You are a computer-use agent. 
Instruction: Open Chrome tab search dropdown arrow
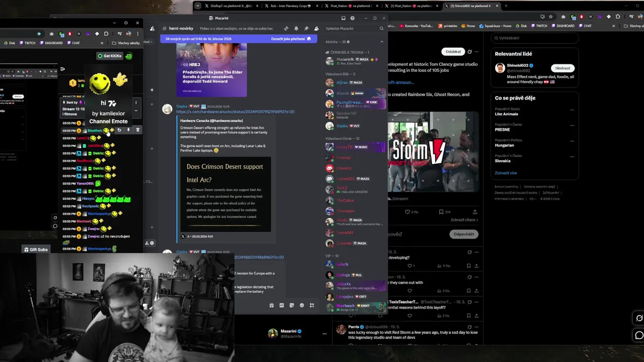198,6
